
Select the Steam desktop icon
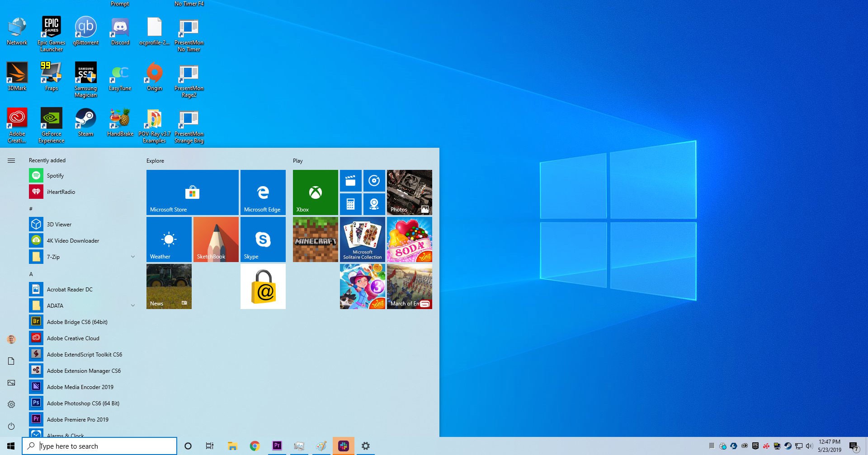point(85,122)
